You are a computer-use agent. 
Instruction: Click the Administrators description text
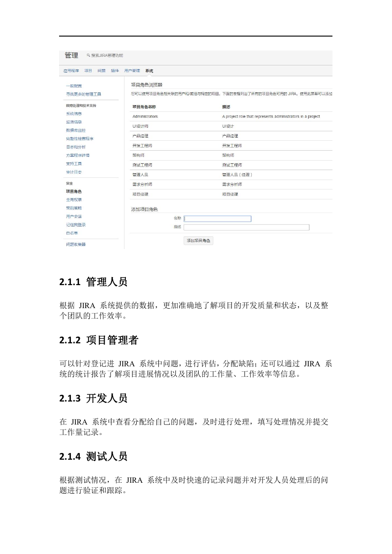(271, 116)
